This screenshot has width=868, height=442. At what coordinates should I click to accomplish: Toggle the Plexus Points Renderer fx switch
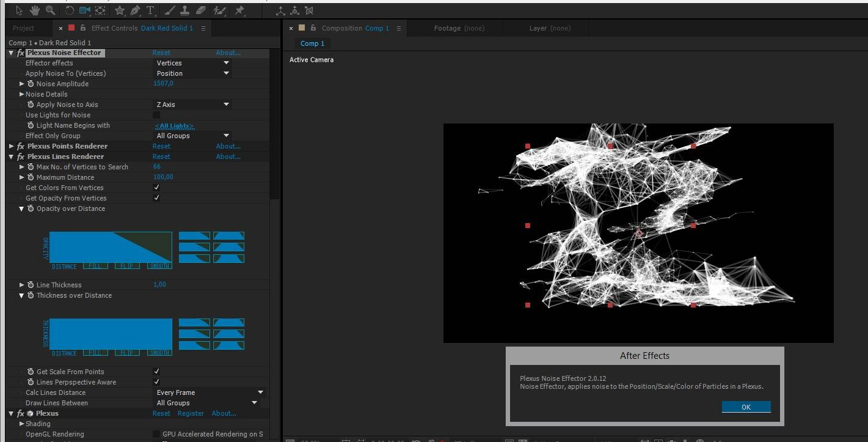click(x=21, y=146)
